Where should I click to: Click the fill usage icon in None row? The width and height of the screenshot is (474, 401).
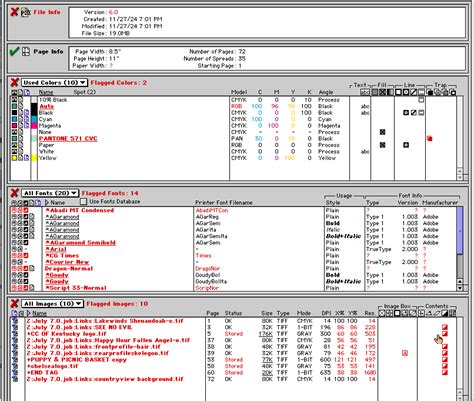(382, 132)
